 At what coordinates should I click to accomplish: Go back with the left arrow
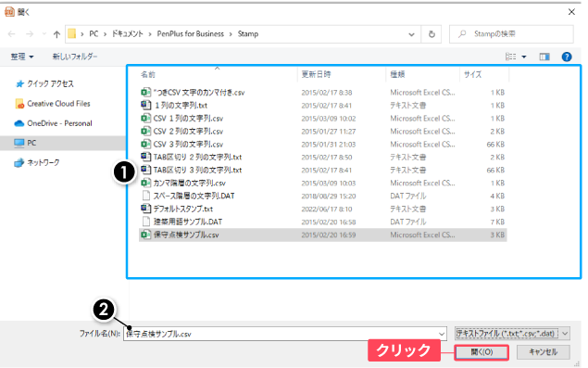click(12, 34)
